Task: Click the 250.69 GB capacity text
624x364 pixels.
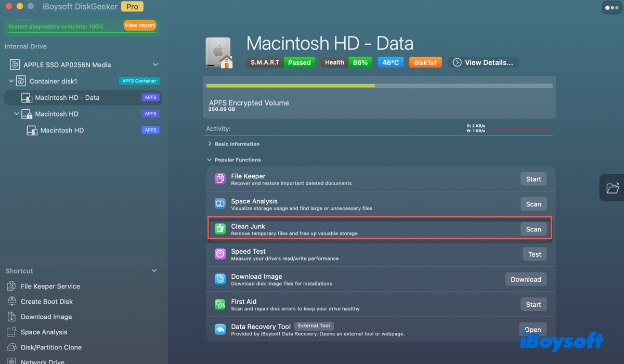Action: [x=222, y=110]
